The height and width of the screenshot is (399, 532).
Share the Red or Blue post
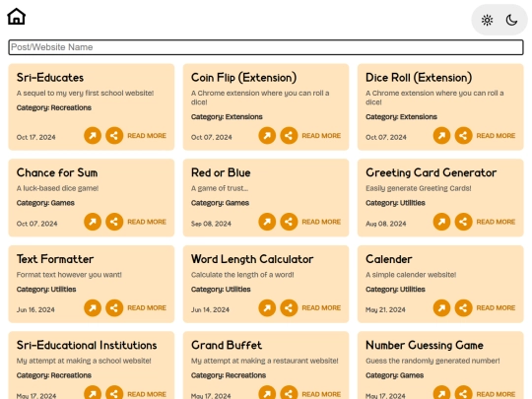pyautogui.click(x=289, y=222)
